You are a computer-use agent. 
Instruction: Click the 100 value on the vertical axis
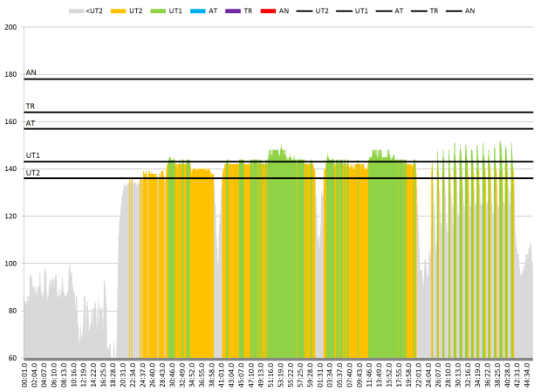(11, 264)
